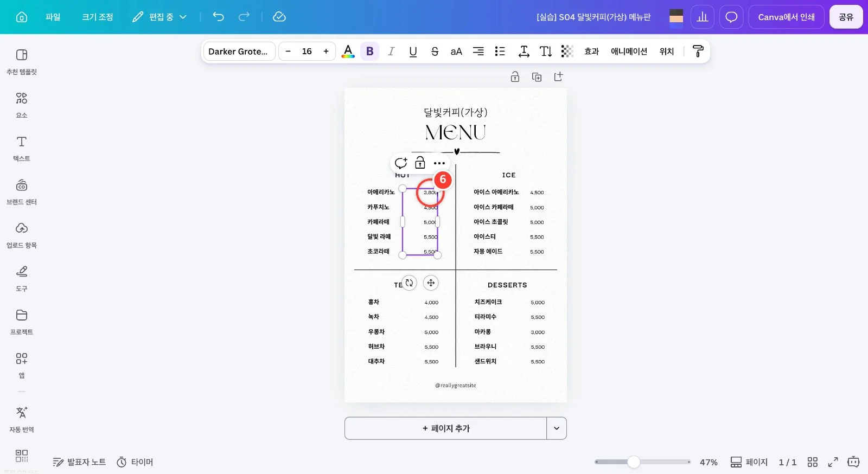Image resolution: width=868 pixels, height=474 pixels.
Task: Open the 47% zoom level menu
Action: (x=709, y=462)
